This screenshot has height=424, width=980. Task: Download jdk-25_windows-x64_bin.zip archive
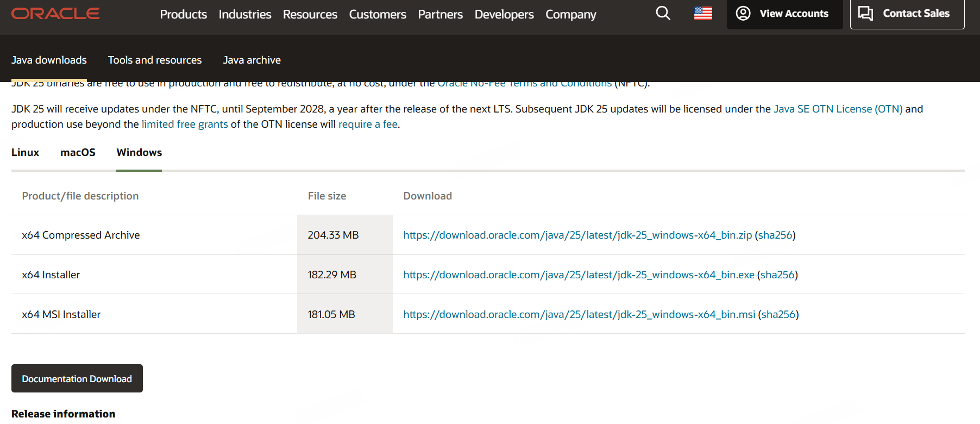click(577, 235)
